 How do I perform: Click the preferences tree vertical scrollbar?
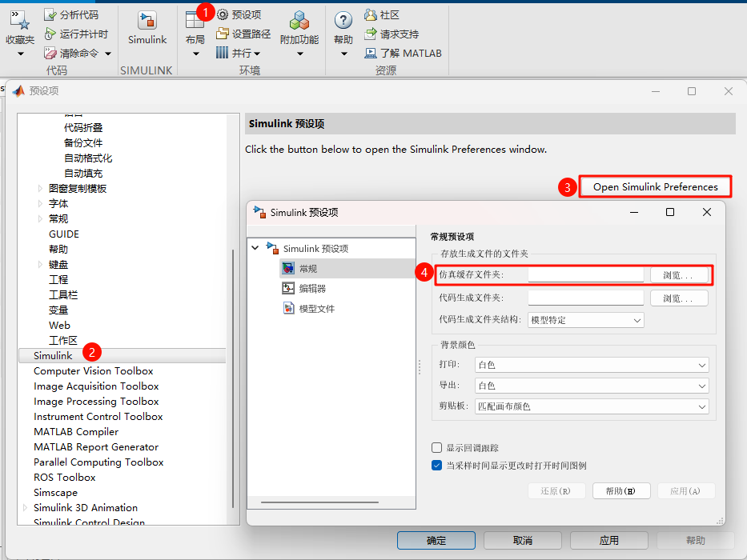[x=233, y=378]
